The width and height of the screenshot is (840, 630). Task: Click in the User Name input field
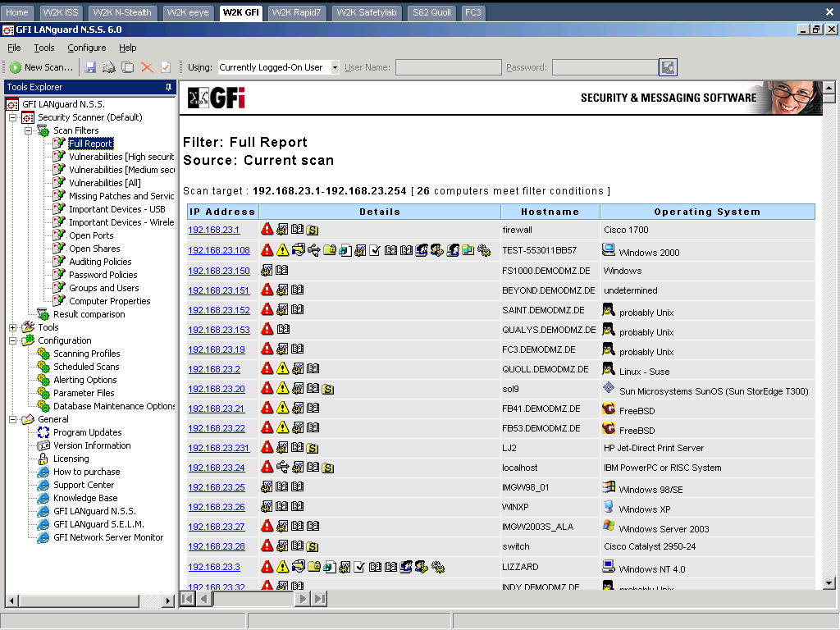click(x=449, y=67)
